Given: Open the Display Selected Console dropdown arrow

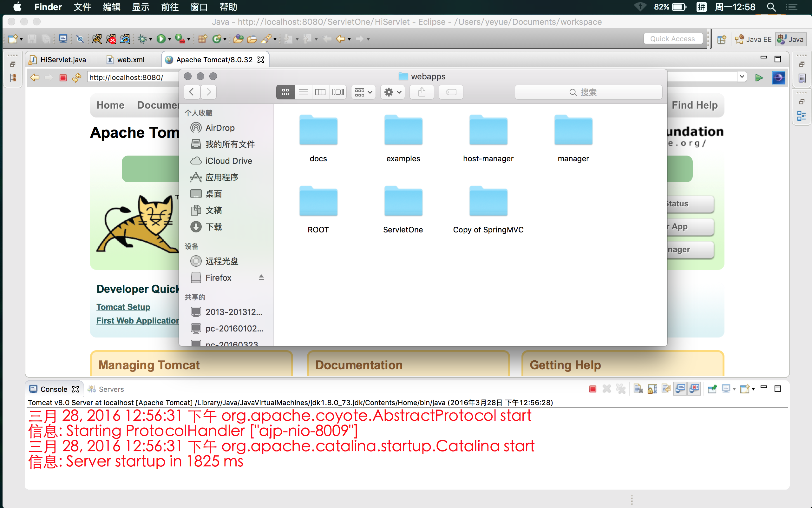Looking at the screenshot, I should (x=734, y=389).
